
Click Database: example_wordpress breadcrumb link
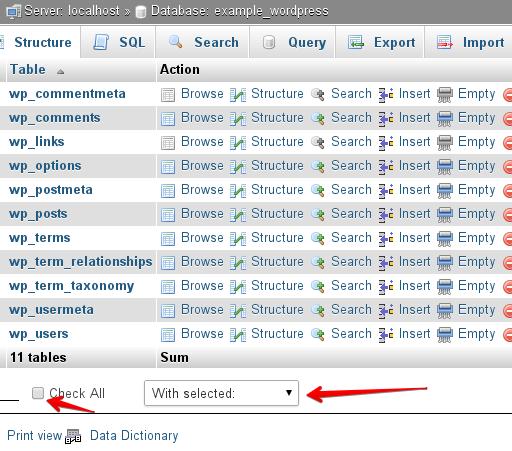240,11
